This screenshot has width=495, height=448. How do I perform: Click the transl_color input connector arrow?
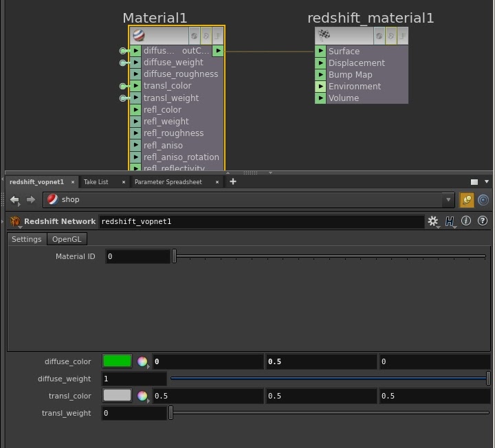pyautogui.click(x=135, y=86)
